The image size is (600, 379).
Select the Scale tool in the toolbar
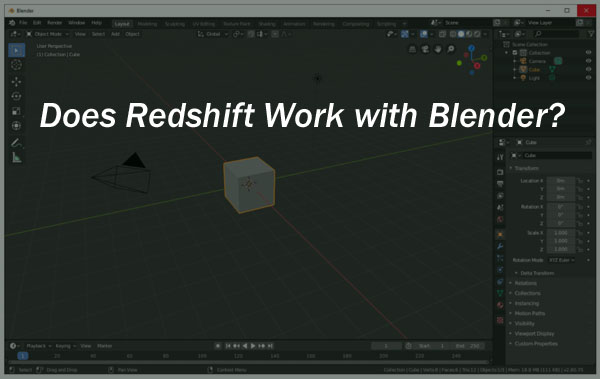tap(16, 111)
